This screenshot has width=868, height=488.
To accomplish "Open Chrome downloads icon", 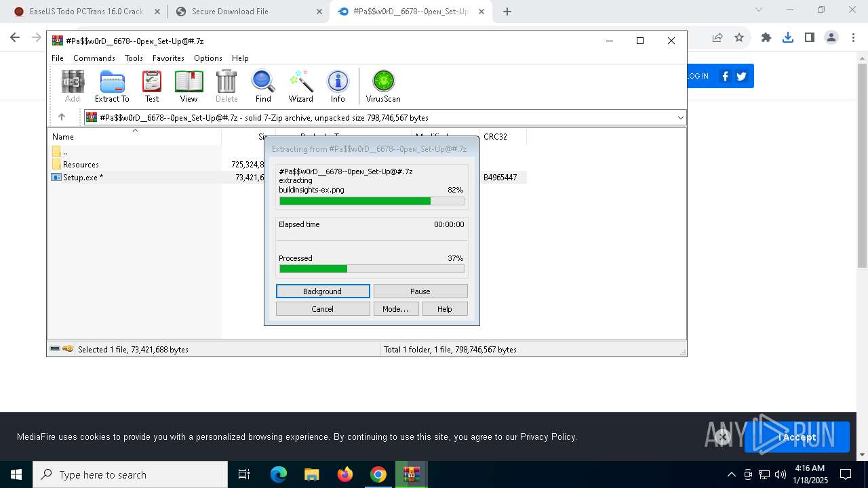I will click(788, 37).
